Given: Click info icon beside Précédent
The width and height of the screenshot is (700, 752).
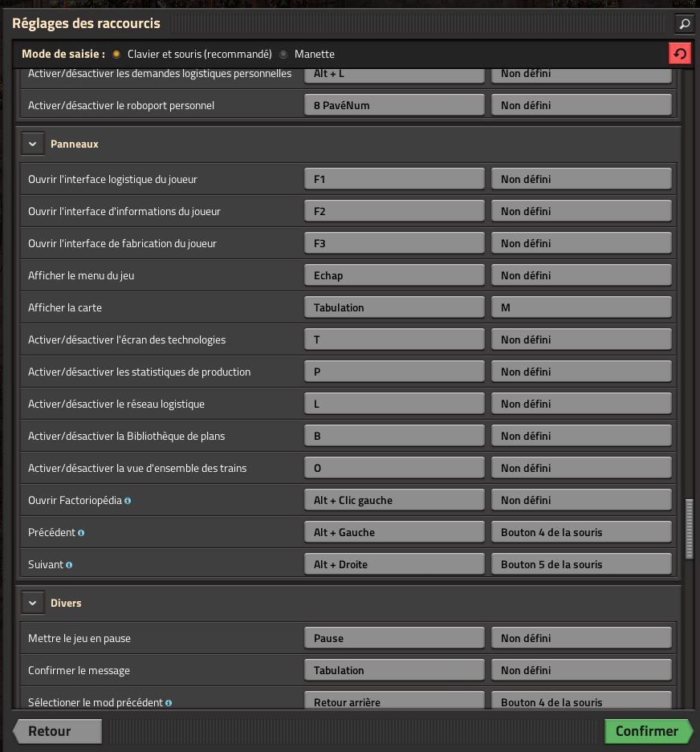Looking at the screenshot, I should [81, 532].
